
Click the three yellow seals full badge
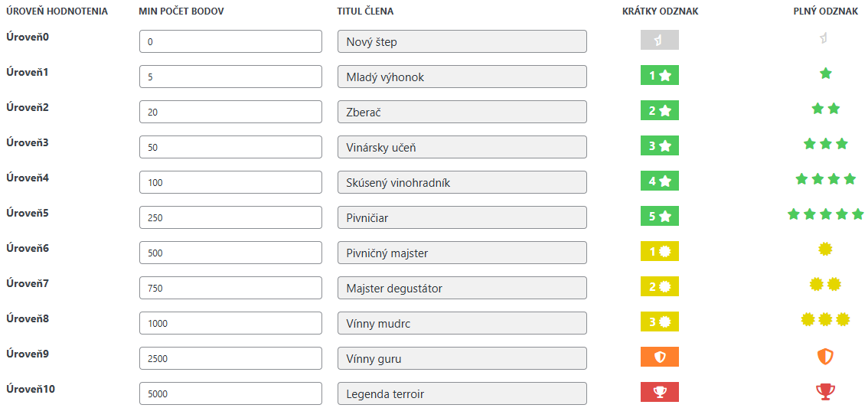click(x=825, y=319)
